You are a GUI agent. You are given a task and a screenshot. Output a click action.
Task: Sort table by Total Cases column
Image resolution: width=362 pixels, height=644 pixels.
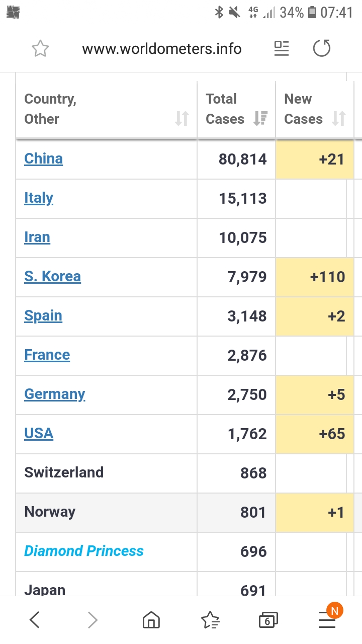pos(260,119)
